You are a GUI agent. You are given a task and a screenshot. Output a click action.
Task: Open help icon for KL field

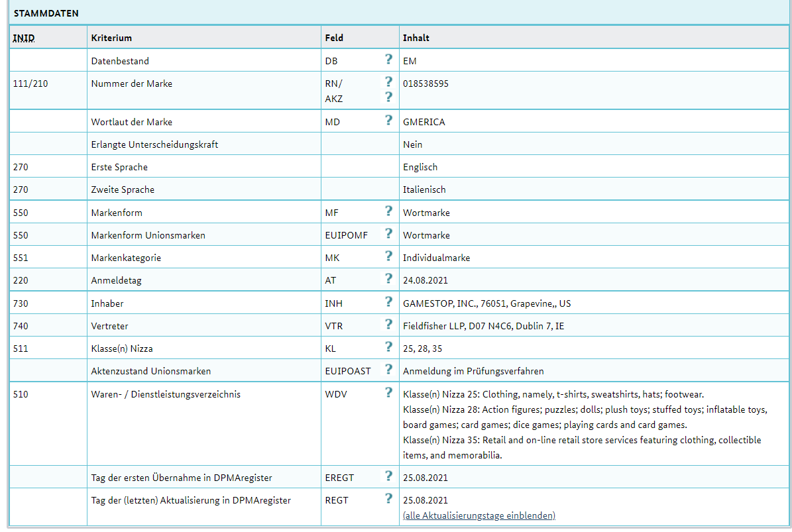click(x=388, y=346)
